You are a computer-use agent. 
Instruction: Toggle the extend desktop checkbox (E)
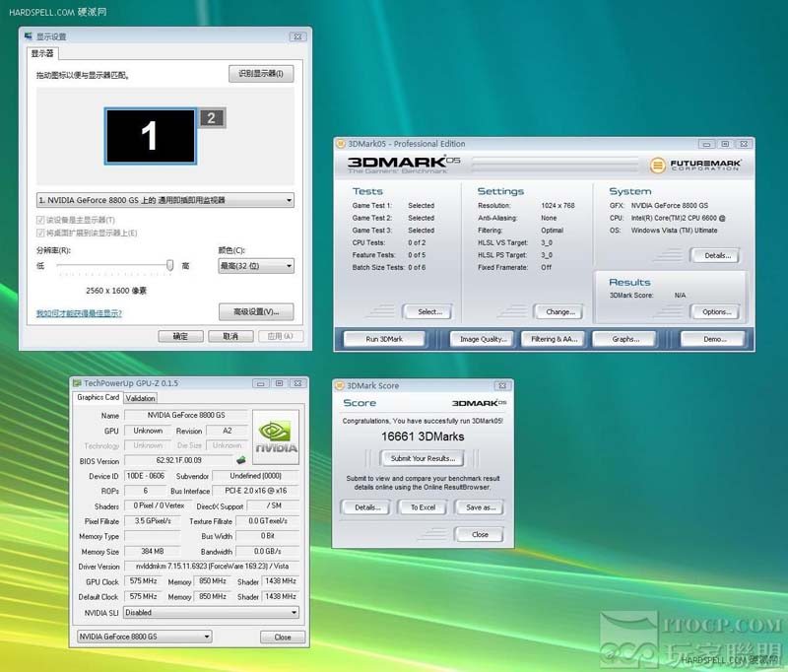tap(40, 233)
